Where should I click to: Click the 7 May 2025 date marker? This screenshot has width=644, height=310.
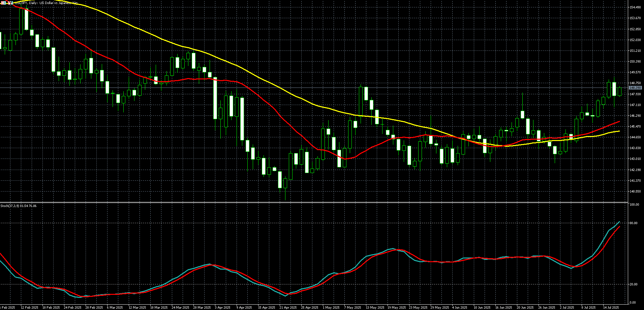(352, 307)
